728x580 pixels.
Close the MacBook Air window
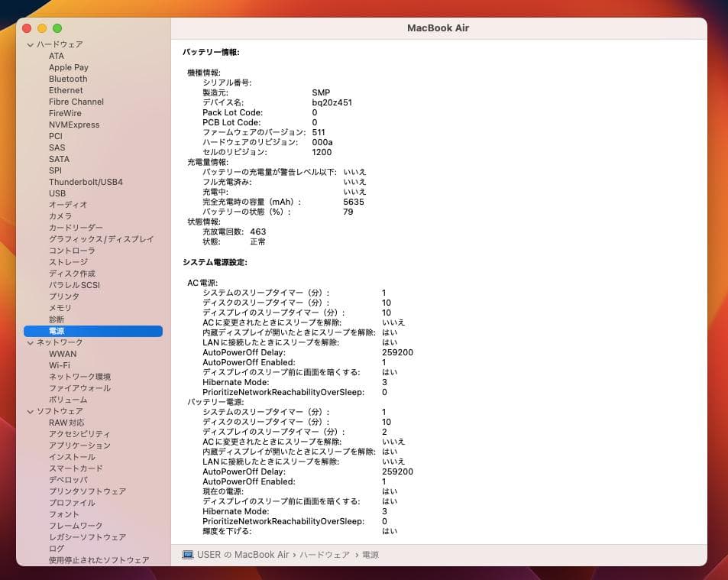[x=27, y=28]
